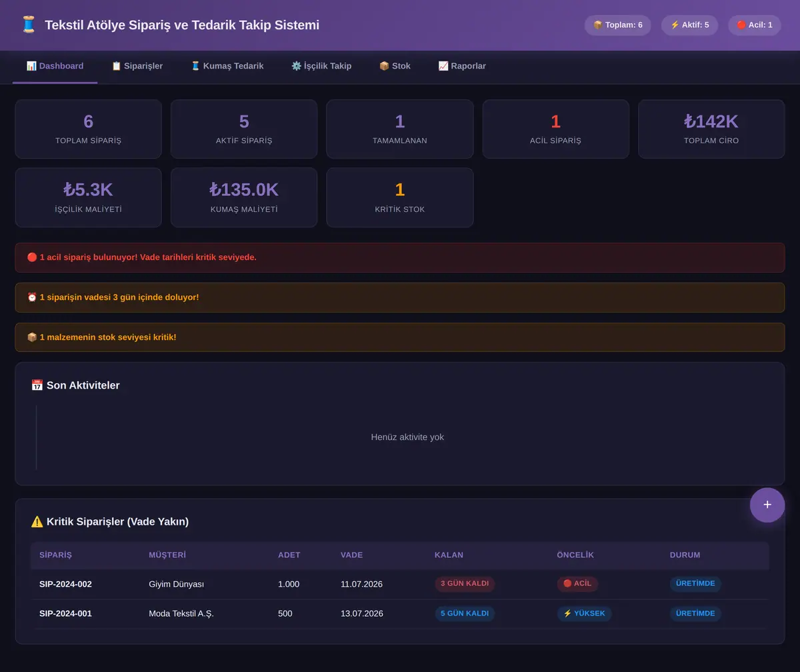This screenshot has width=800, height=672.
Task: Click the Sipariş column header
Action: click(x=55, y=555)
